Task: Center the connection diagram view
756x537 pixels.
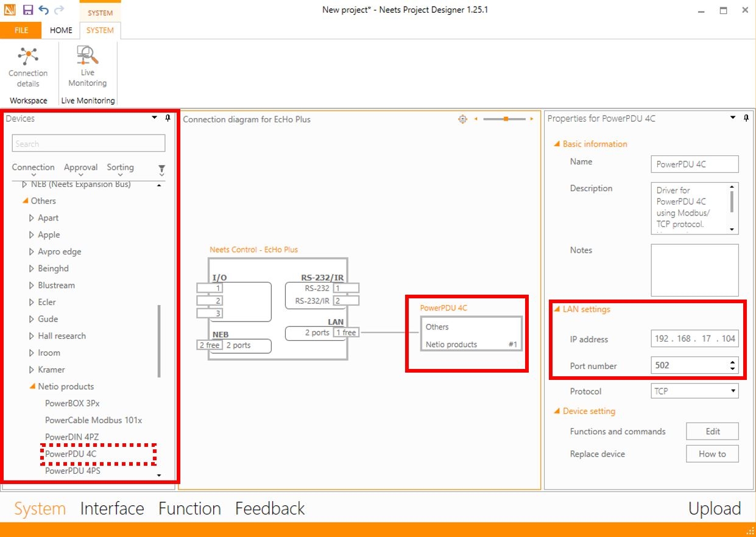Action: pos(462,119)
